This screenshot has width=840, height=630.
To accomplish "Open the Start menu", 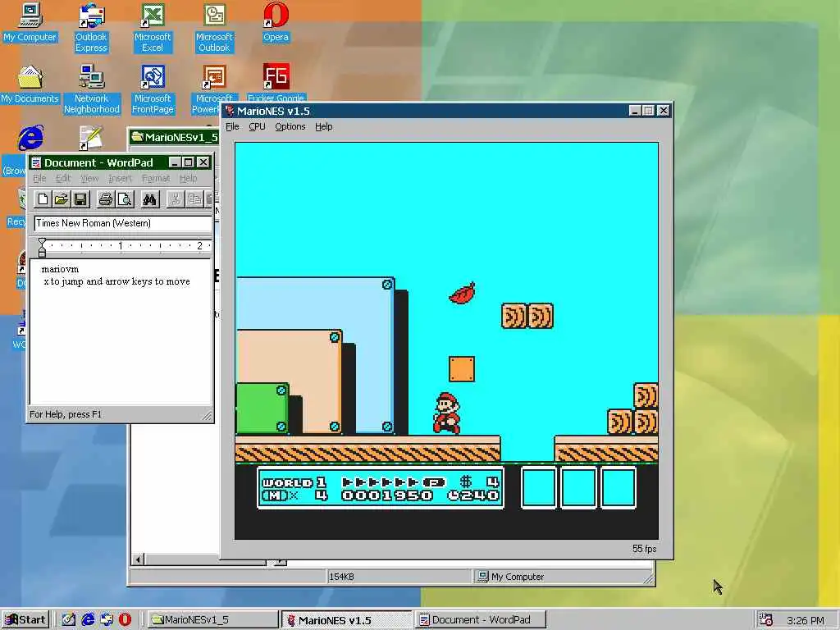I will [x=25, y=620].
